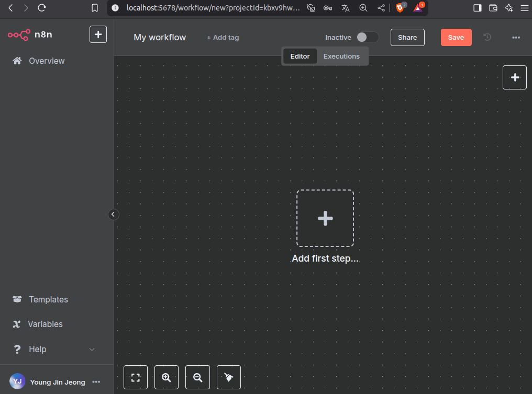
Task: Open Brave Rewards triangle icon
Action: (x=418, y=7)
